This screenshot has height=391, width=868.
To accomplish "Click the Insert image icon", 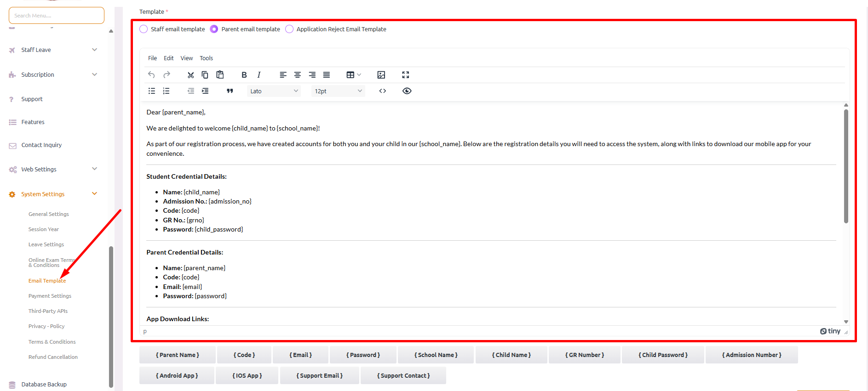I will coord(381,75).
